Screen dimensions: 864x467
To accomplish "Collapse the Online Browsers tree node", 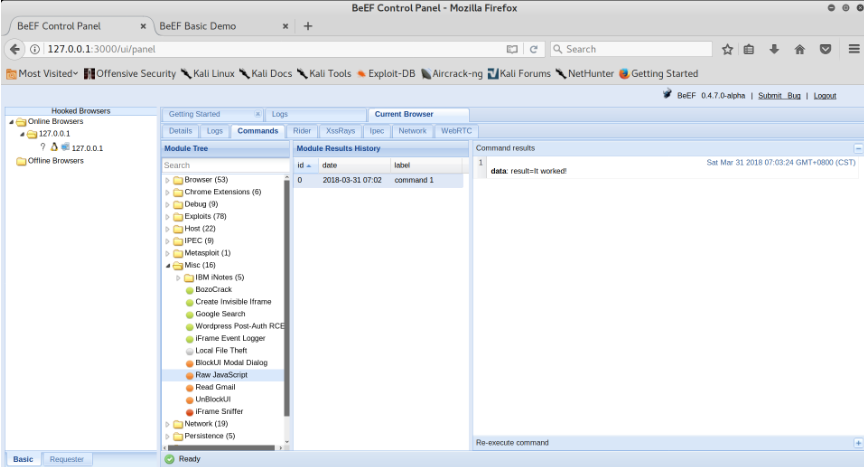I will [x=11, y=122].
